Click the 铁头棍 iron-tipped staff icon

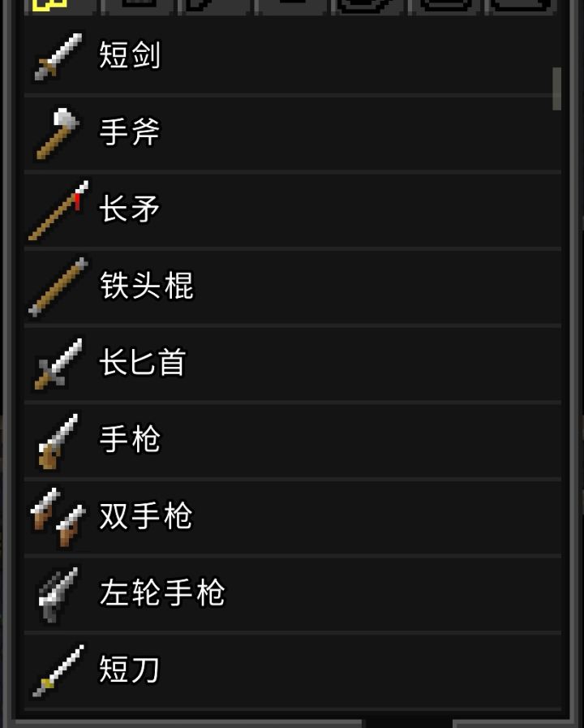(58, 287)
